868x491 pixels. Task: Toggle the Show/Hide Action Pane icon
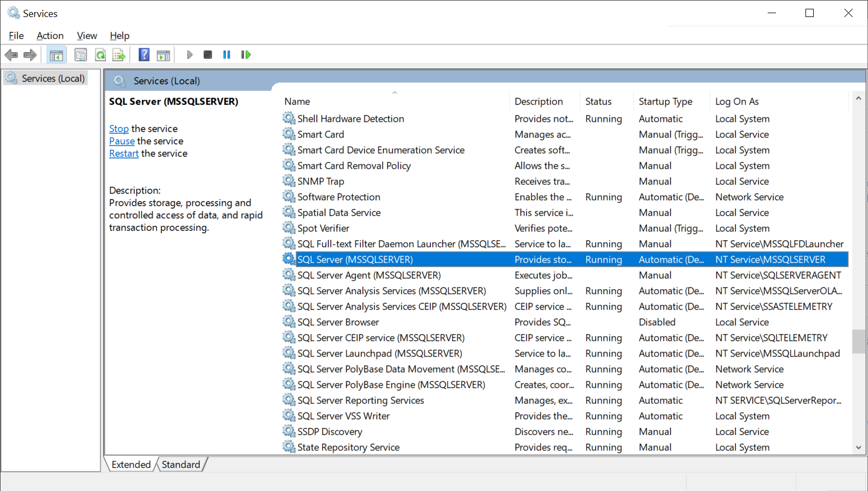[x=163, y=55]
